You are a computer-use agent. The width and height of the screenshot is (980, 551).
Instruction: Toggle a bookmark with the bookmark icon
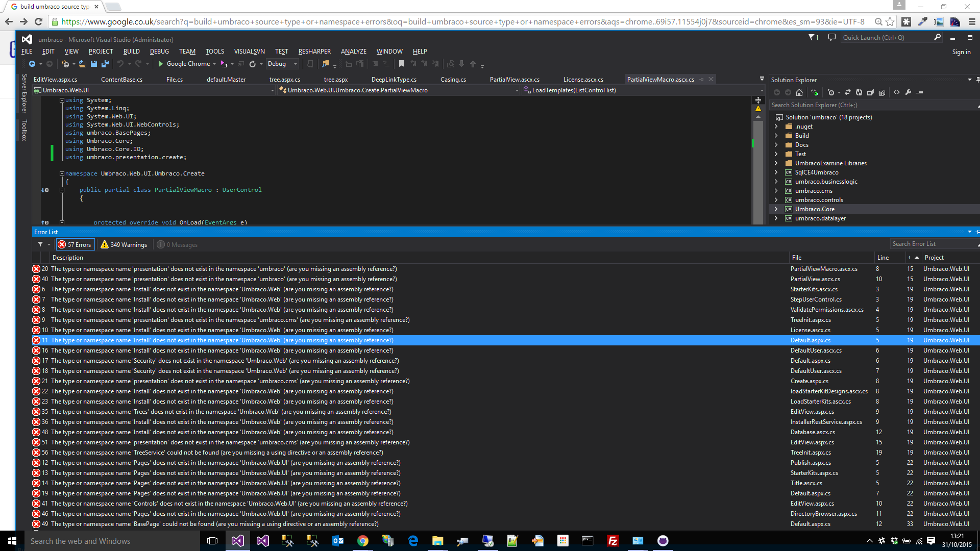pyautogui.click(x=402, y=64)
